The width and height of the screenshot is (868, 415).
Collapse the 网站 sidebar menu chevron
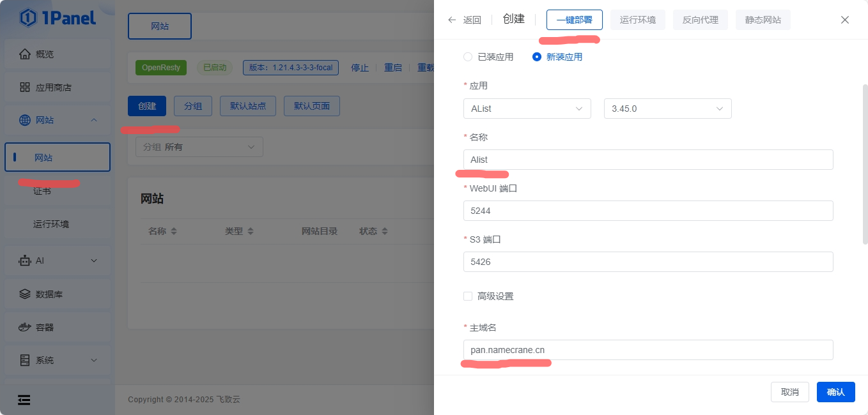94,120
